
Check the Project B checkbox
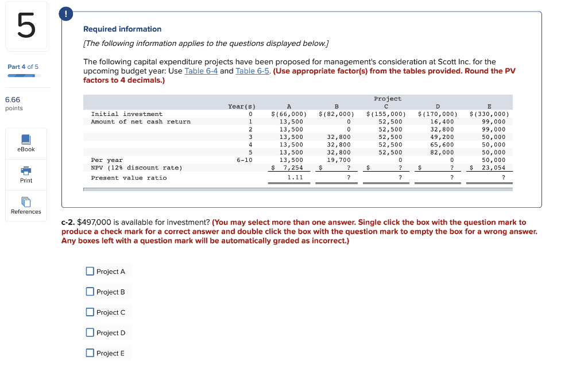click(x=90, y=292)
